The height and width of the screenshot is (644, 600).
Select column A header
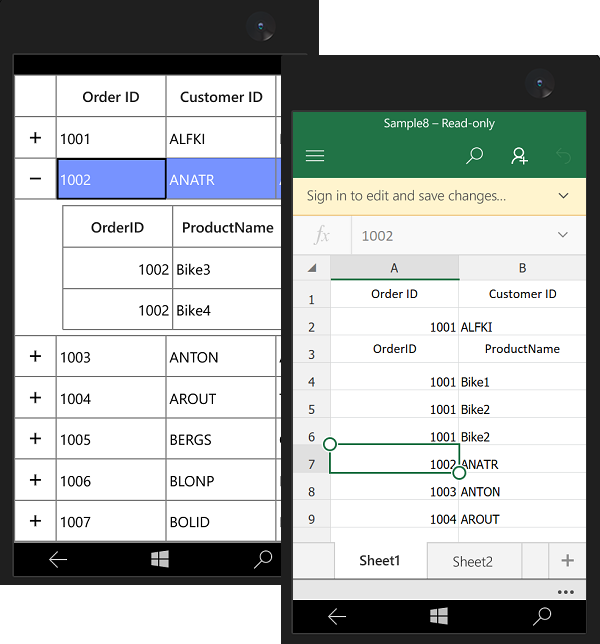[395, 268]
